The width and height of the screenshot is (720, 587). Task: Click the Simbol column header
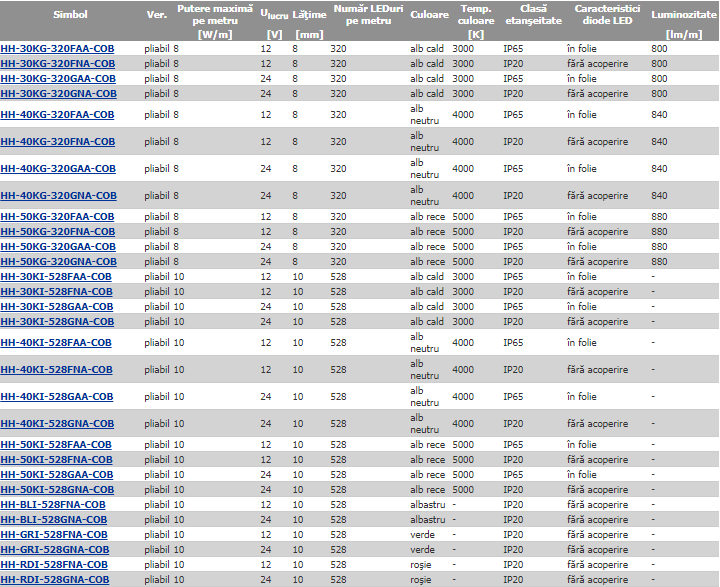[70, 15]
